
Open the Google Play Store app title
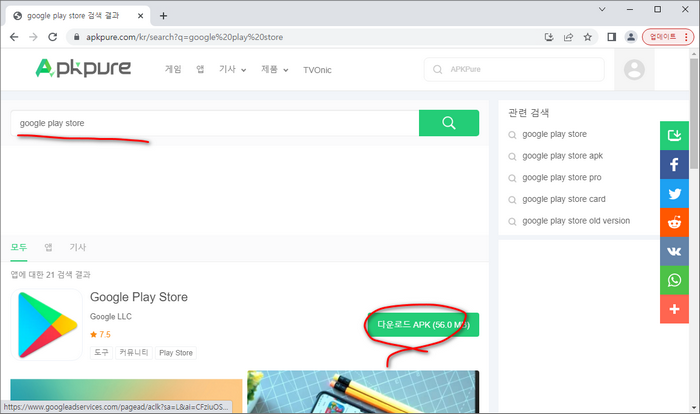coord(139,297)
